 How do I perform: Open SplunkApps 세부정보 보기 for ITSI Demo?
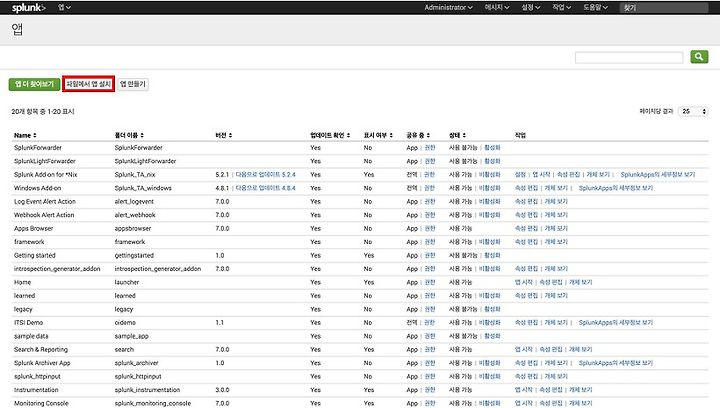pos(616,323)
